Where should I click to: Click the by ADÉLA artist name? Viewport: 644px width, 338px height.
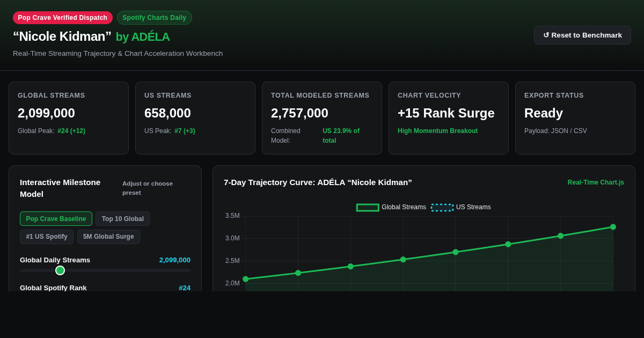click(143, 37)
